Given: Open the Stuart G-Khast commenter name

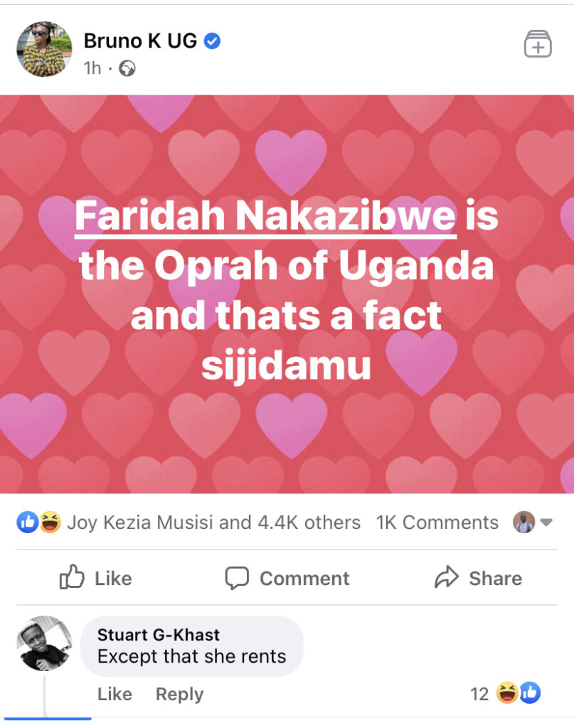Looking at the screenshot, I should [159, 634].
